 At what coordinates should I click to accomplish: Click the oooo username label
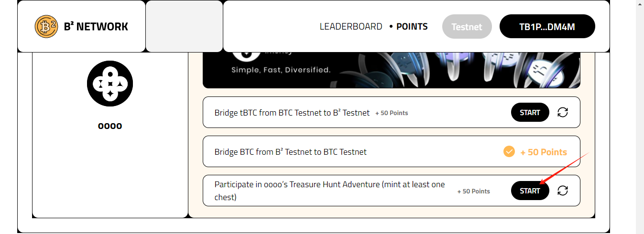[x=110, y=126]
